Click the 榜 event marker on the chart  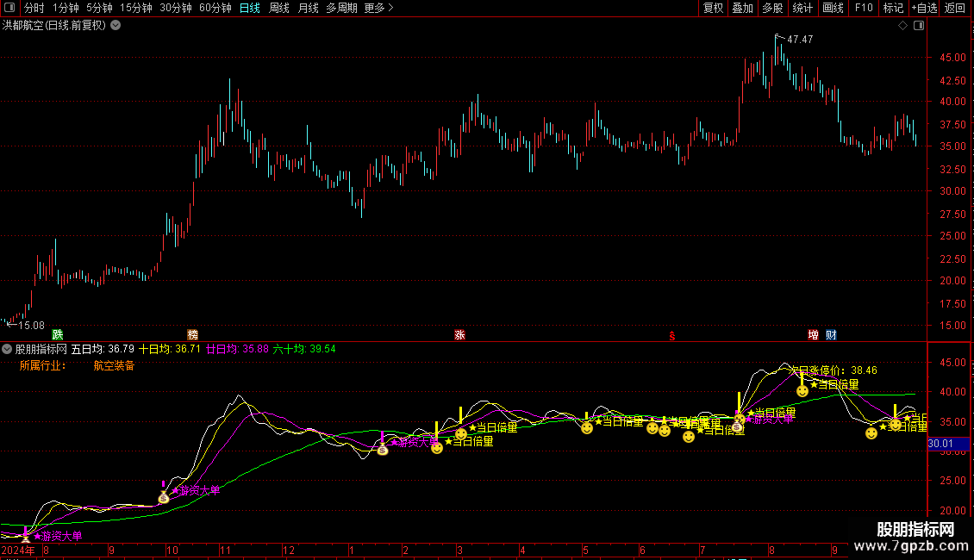(192, 334)
